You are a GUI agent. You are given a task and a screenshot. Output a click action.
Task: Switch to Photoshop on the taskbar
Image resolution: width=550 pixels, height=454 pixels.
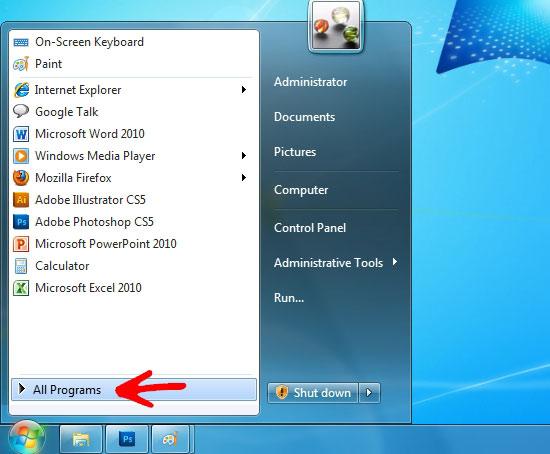pos(127,439)
